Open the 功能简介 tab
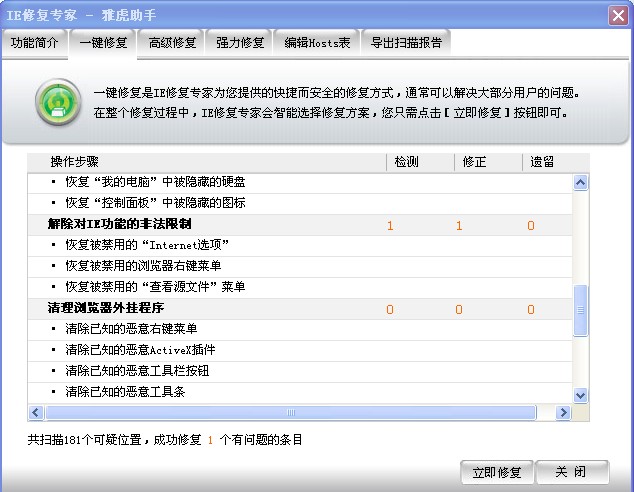634x492 pixels. (x=34, y=43)
